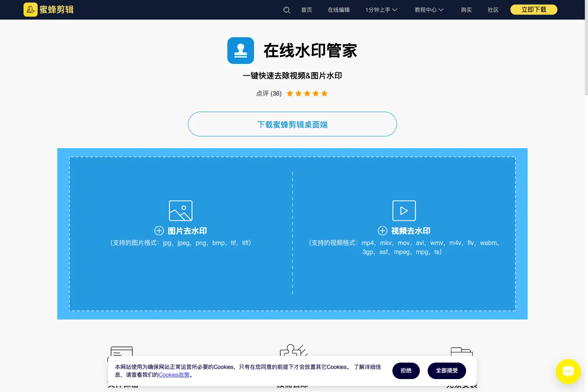Click the 立即下载 yellow button

534,9
